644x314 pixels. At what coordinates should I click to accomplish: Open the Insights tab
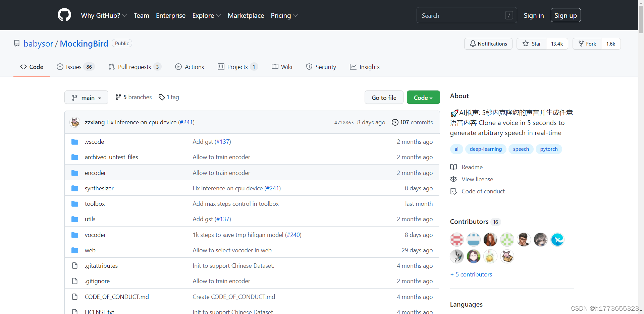pos(365,67)
